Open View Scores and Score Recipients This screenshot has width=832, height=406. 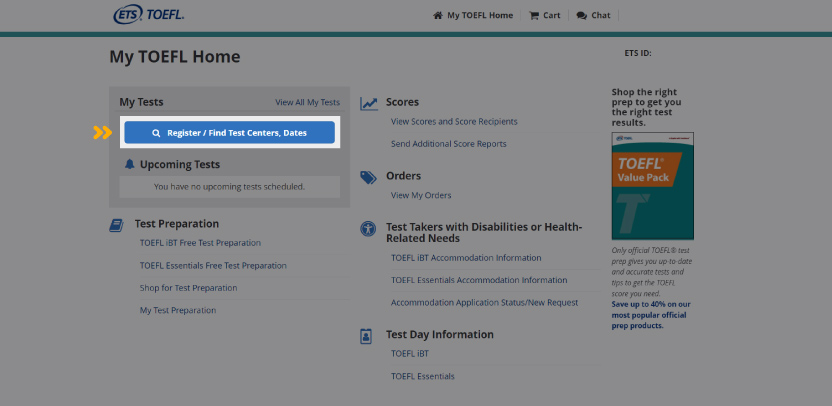point(454,122)
